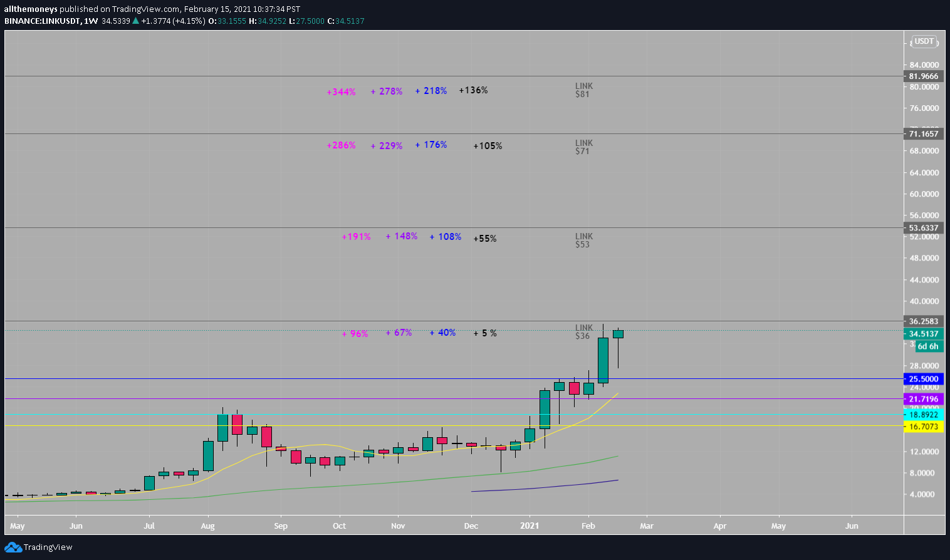Click the + 40% blue annotation

443,333
